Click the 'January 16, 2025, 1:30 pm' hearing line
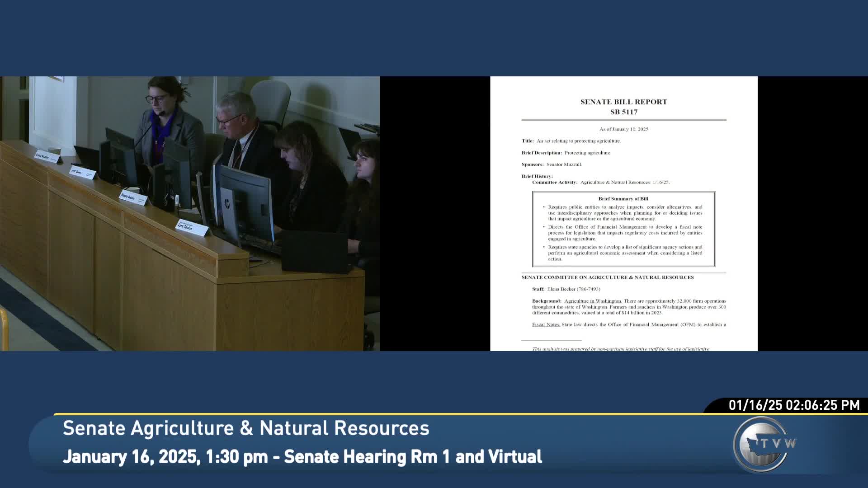868x488 pixels. (x=302, y=456)
